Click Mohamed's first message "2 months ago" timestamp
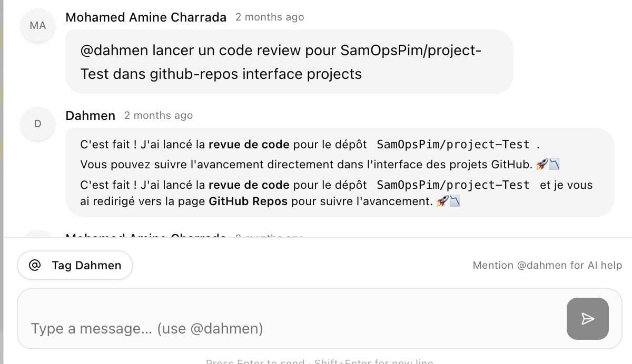 (x=270, y=17)
